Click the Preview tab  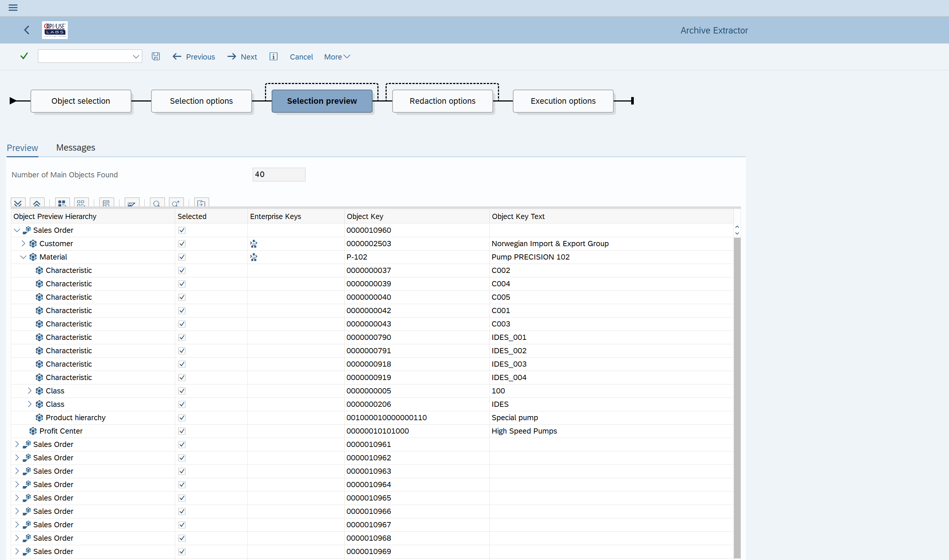[x=22, y=147]
